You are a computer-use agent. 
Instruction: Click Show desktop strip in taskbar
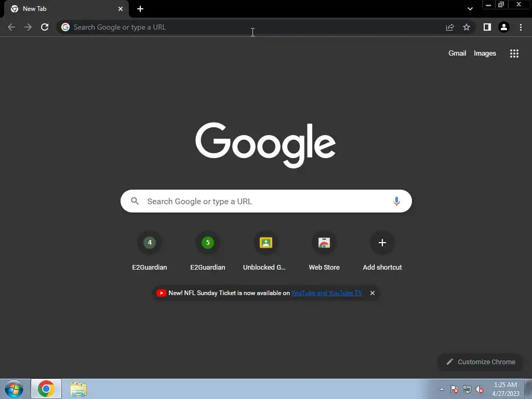[528, 389]
